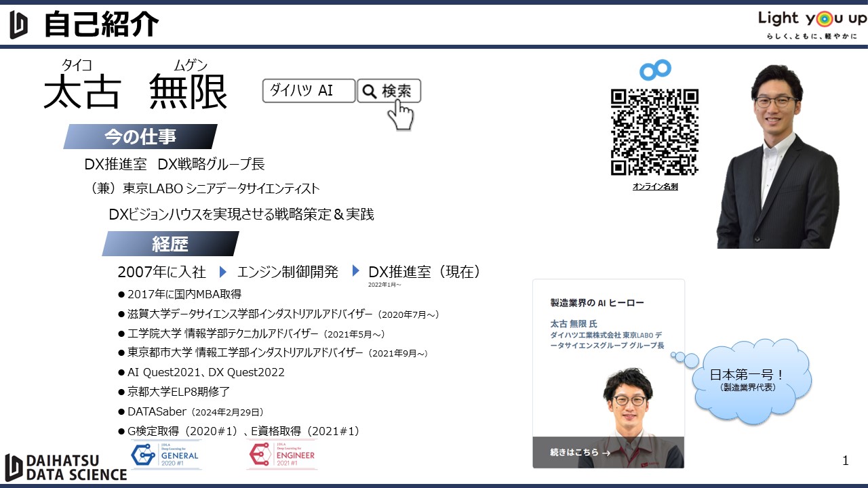This screenshot has height=488, width=868.
Task: Click the 続きはこちら → link
Action: (580, 452)
